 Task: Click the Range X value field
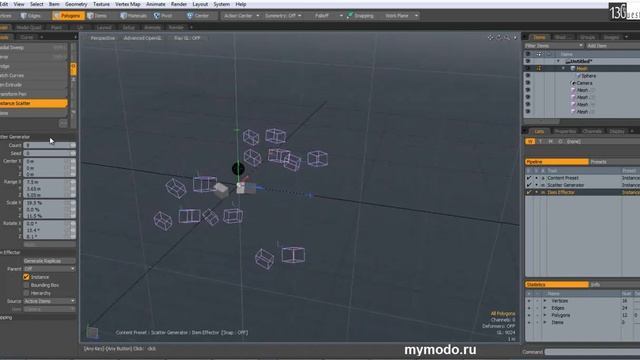tap(49, 182)
